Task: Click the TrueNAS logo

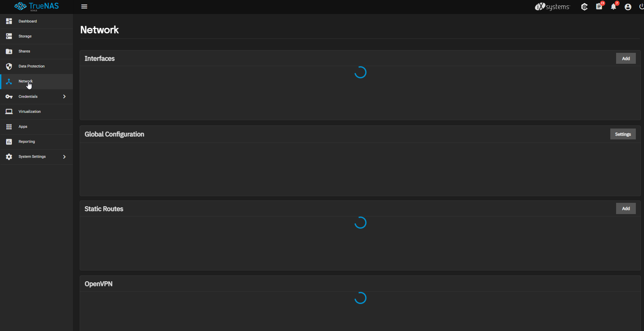Action: [x=36, y=6]
